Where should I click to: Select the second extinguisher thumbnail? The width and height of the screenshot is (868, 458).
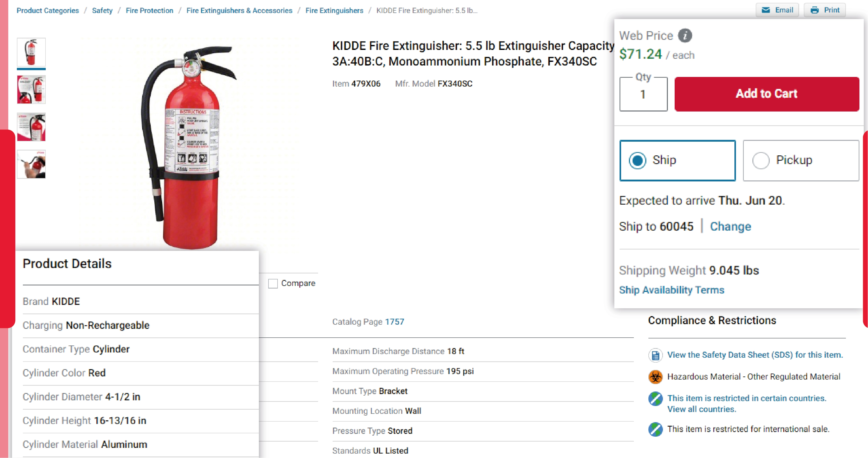[31, 90]
